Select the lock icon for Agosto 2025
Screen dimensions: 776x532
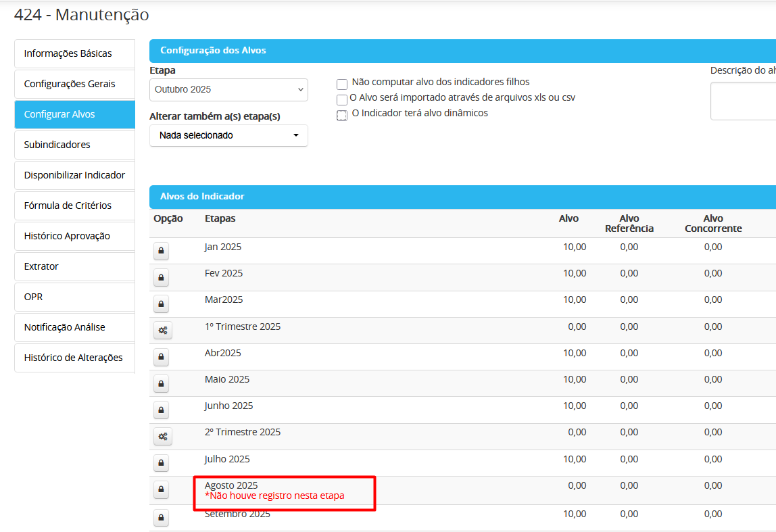pyautogui.click(x=161, y=489)
